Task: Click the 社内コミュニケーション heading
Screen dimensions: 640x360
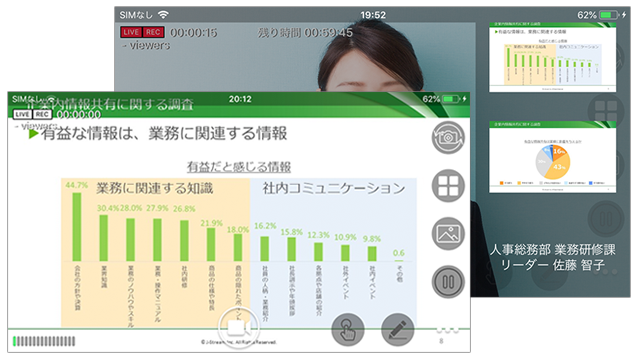Action: pos(333,188)
